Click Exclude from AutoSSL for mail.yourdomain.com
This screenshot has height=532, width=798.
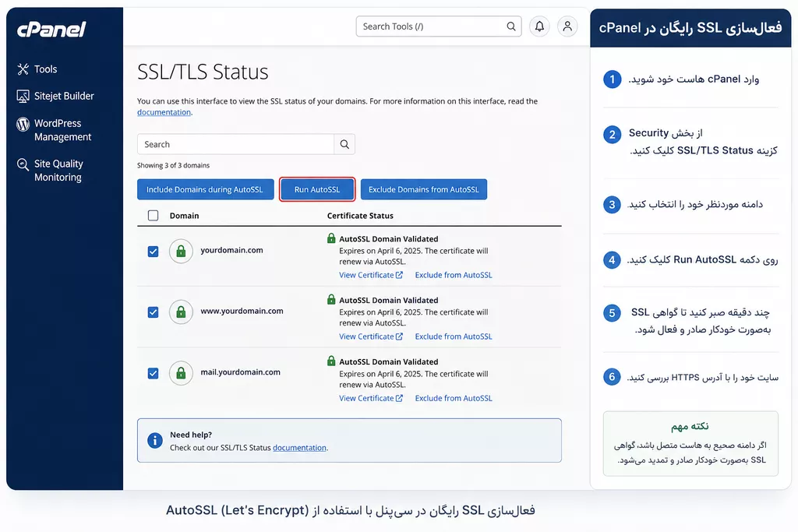coord(454,398)
